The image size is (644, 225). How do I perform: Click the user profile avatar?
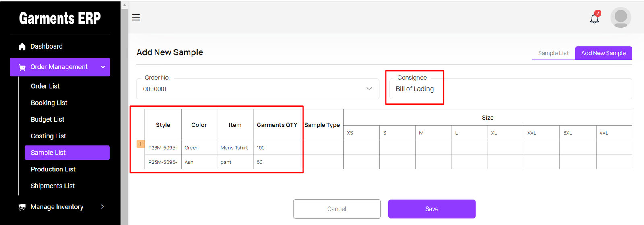tap(620, 17)
